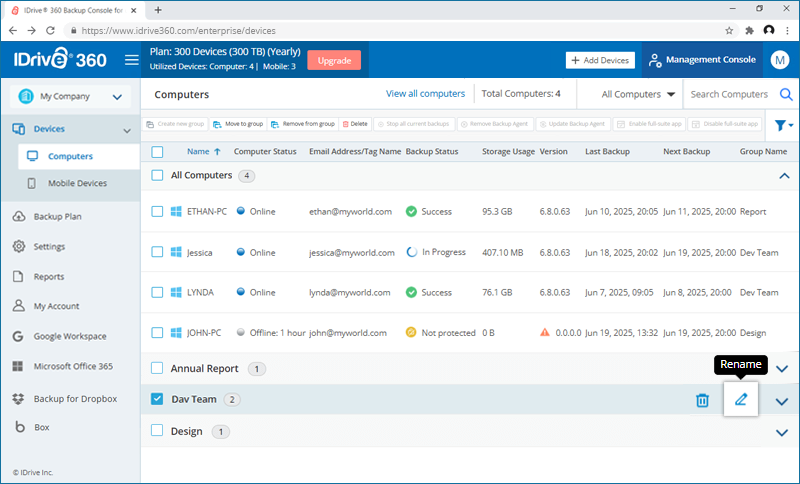Open the My Company dropdown
The width and height of the screenshot is (800, 484).
click(70, 97)
